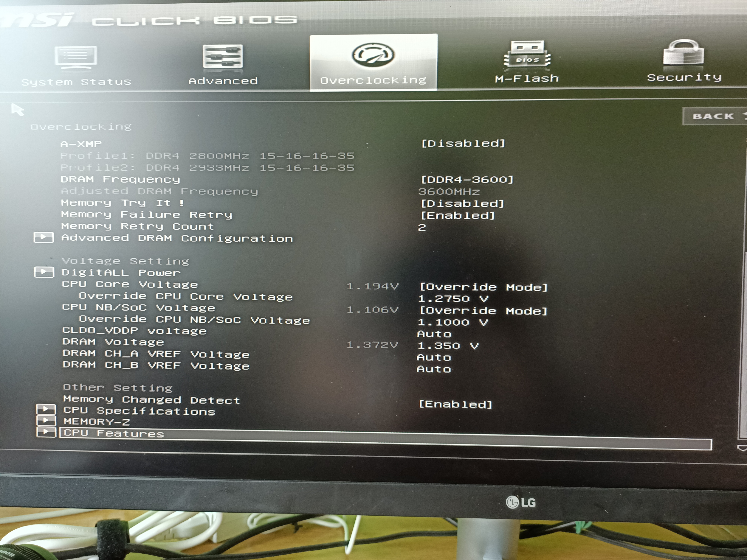Open Advanced DRAM Configuration submenu label

pos(177,238)
